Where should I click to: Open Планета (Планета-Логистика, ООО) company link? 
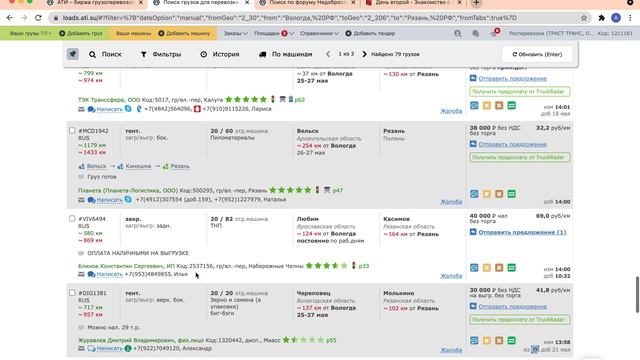128,190
